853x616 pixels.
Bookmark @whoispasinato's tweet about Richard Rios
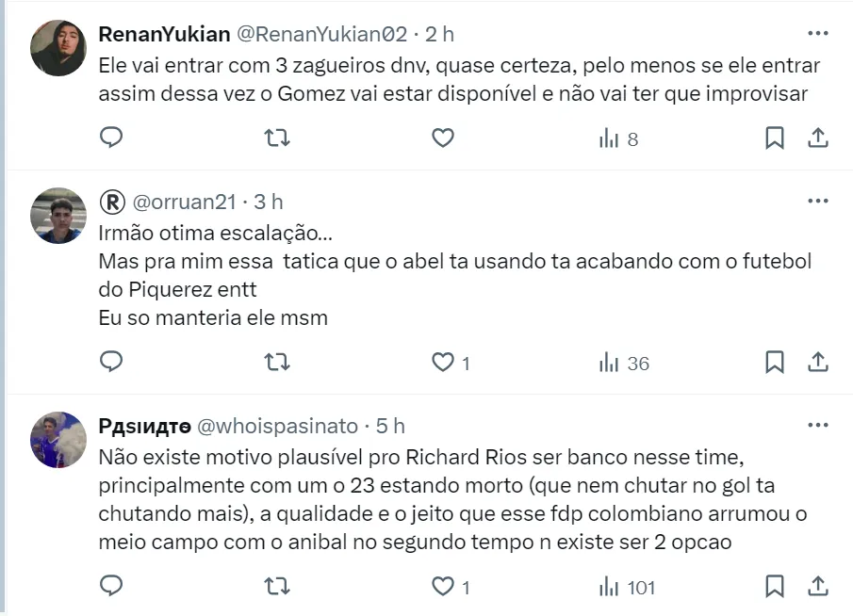774,586
